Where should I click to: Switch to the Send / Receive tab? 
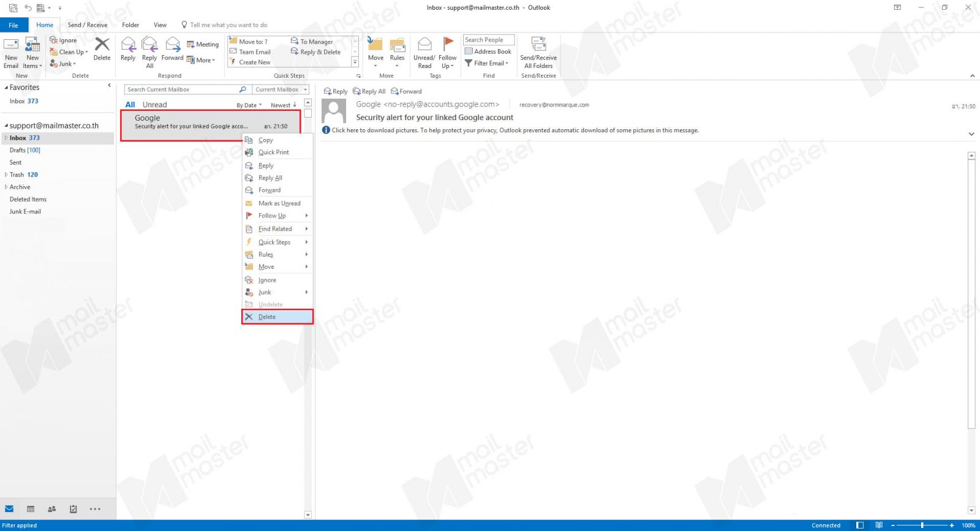tap(88, 25)
